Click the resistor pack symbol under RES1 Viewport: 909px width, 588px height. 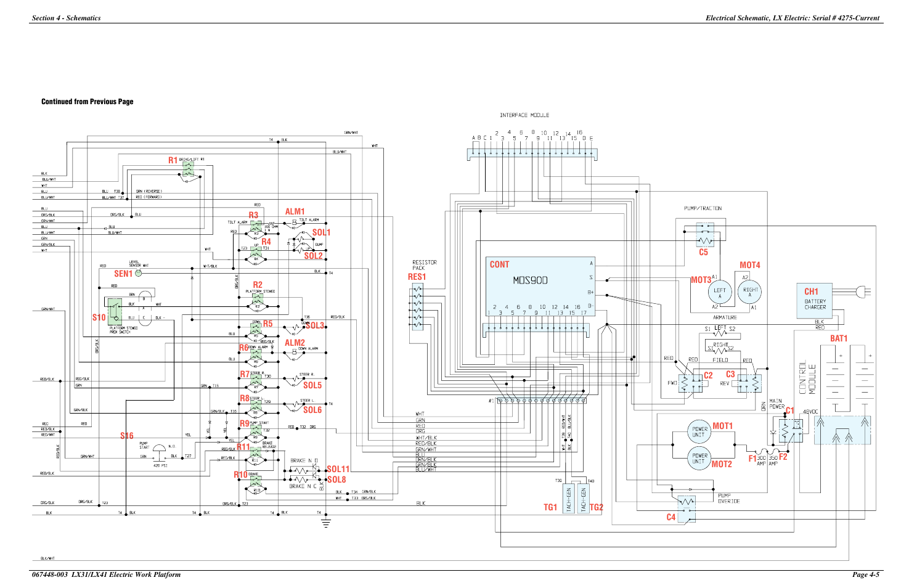pyautogui.click(x=417, y=307)
